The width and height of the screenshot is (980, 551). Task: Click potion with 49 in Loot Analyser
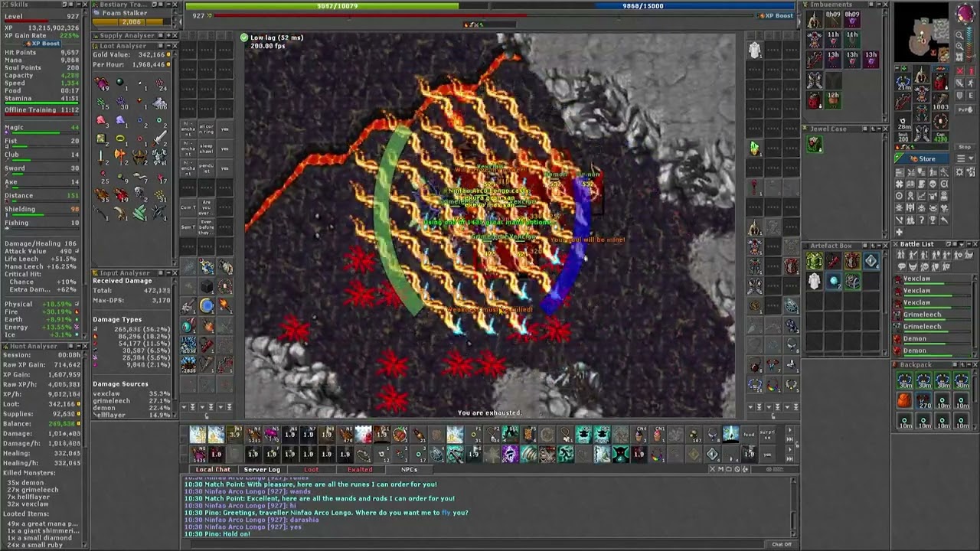[x=101, y=83]
